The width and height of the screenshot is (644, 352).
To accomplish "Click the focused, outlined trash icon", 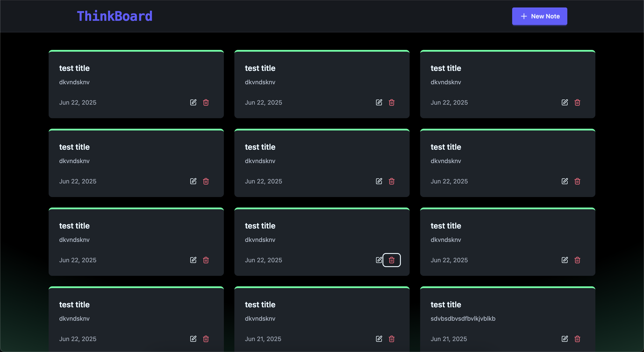I will coord(391,260).
